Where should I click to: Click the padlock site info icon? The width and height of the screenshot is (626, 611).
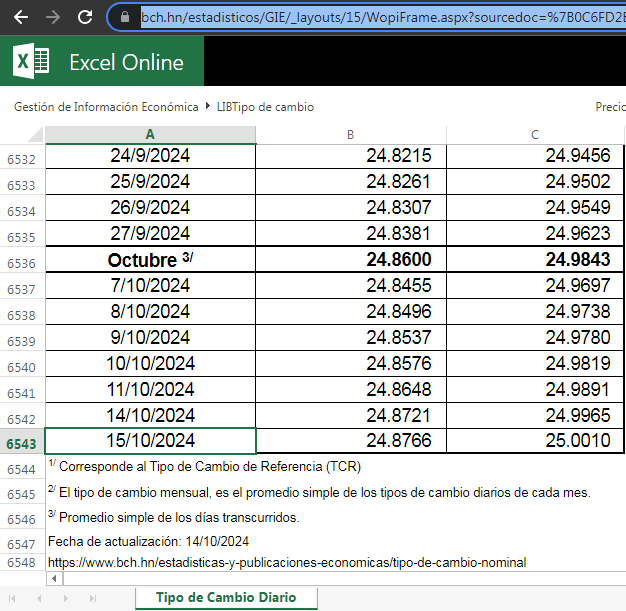[125, 17]
